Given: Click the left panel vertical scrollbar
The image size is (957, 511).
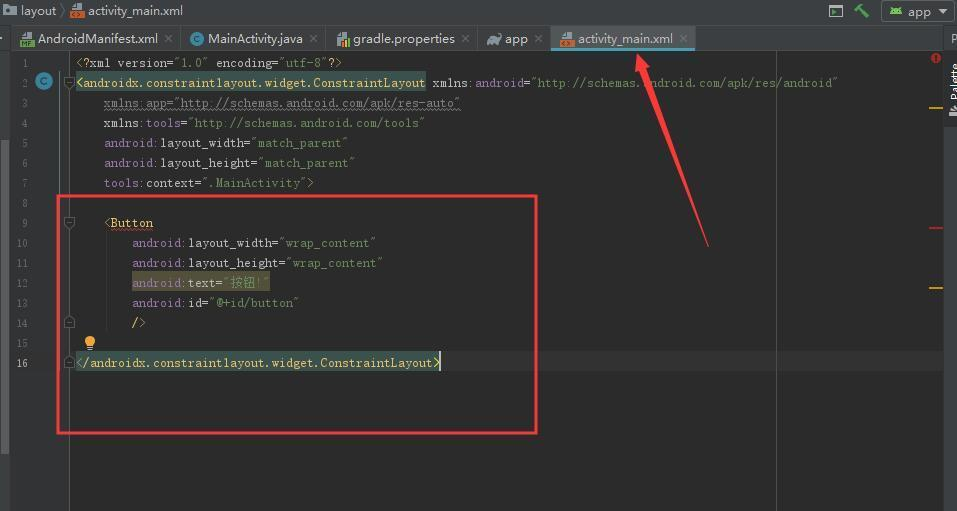Looking at the screenshot, I should (x=4, y=296).
